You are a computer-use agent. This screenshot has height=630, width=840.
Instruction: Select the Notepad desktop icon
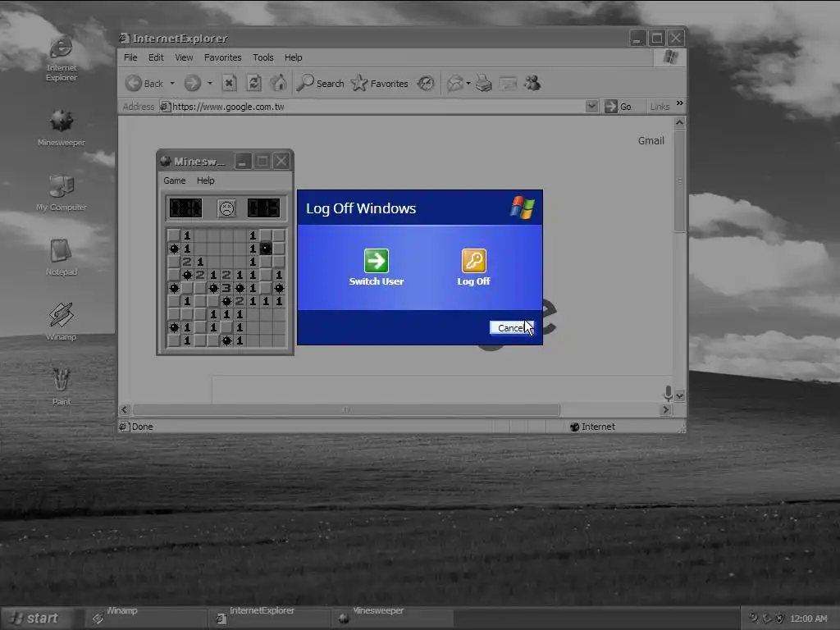61,257
